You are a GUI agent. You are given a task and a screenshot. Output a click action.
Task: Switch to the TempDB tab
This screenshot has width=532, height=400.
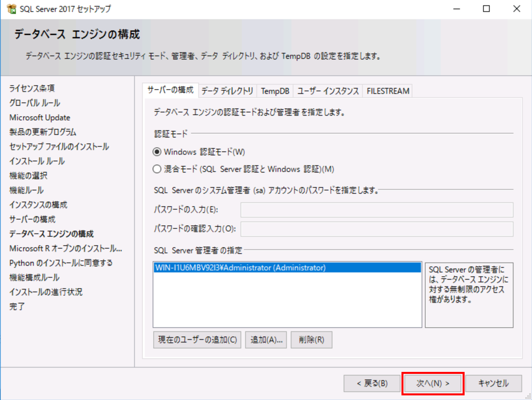pos(275,91)
